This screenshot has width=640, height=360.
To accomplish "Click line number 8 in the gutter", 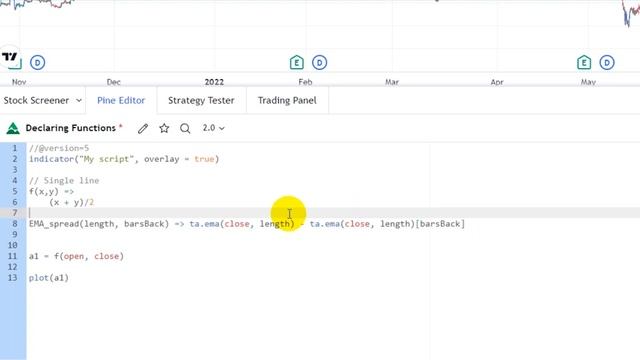I will (x=15, y=224).
